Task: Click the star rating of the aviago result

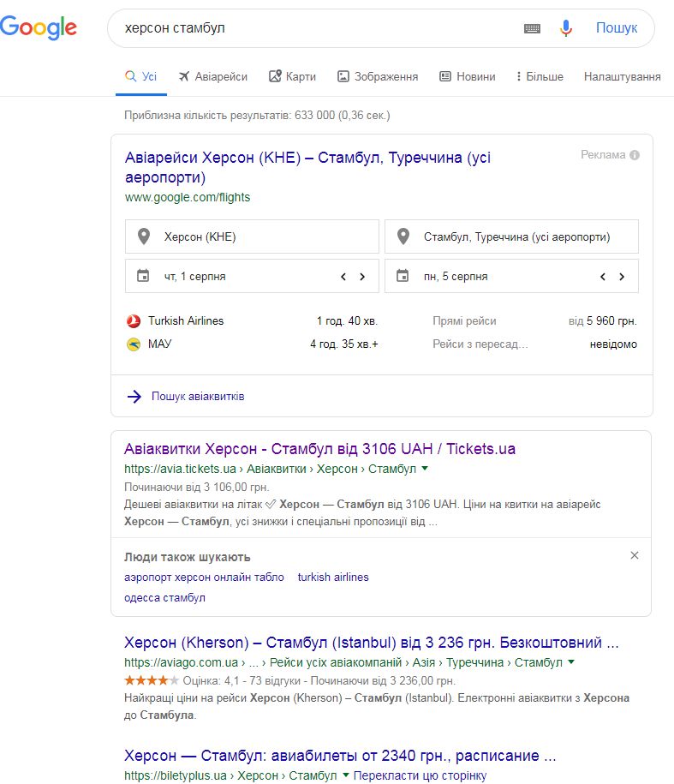Action: pos(152,680)
